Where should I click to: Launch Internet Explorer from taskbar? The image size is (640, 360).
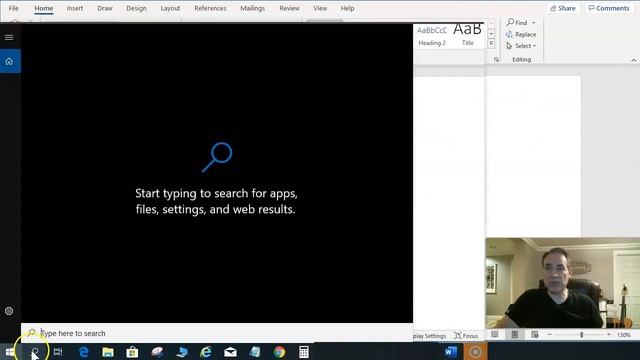206,351
